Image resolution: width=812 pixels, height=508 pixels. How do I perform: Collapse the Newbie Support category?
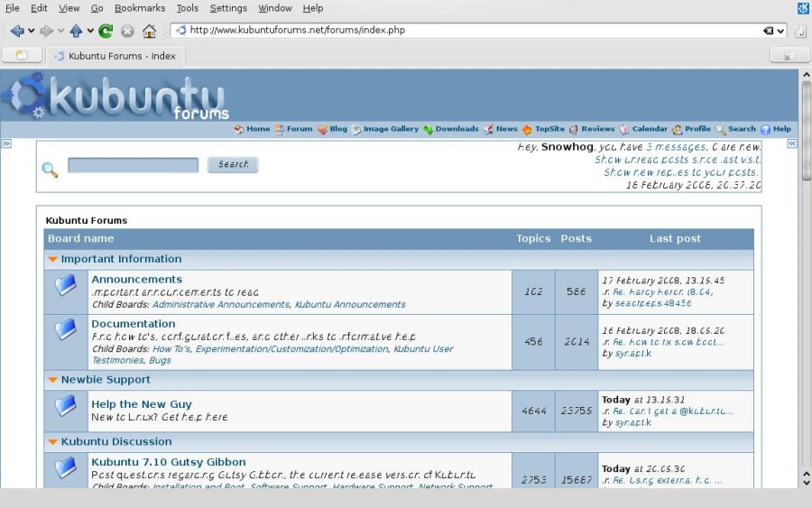click(x=52, y=381)
